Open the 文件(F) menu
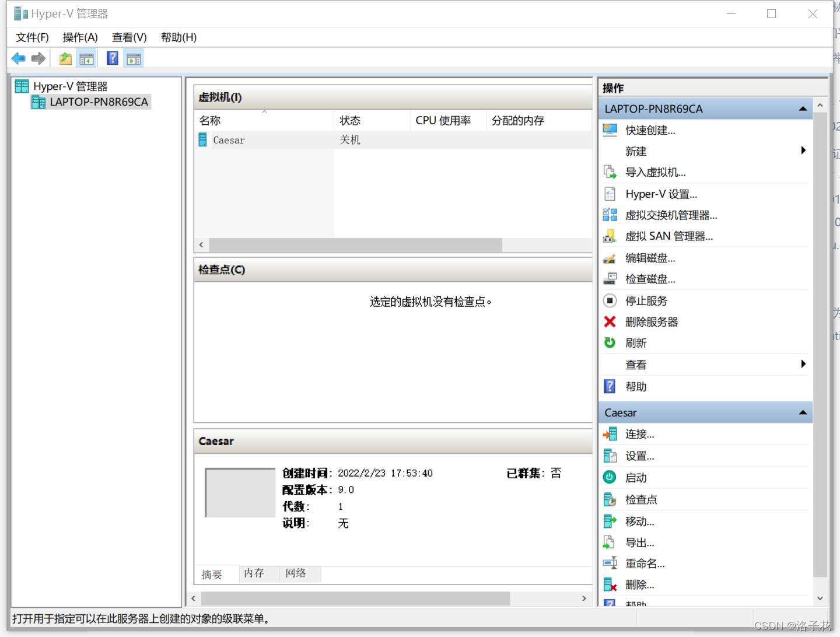The width and height of the screenshot is (840, 637). pyautogui.click(x=32, y=37)
